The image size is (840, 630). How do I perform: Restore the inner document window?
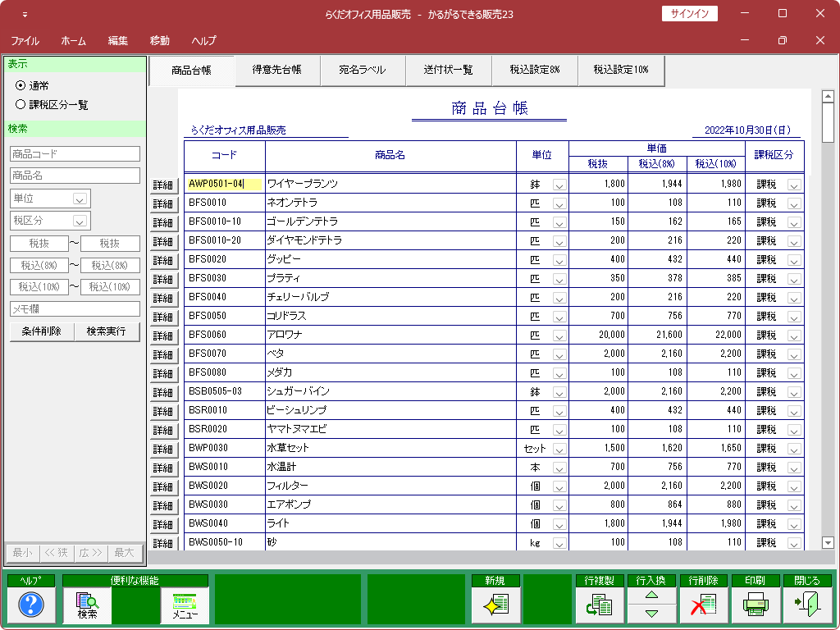click(783, 40)
